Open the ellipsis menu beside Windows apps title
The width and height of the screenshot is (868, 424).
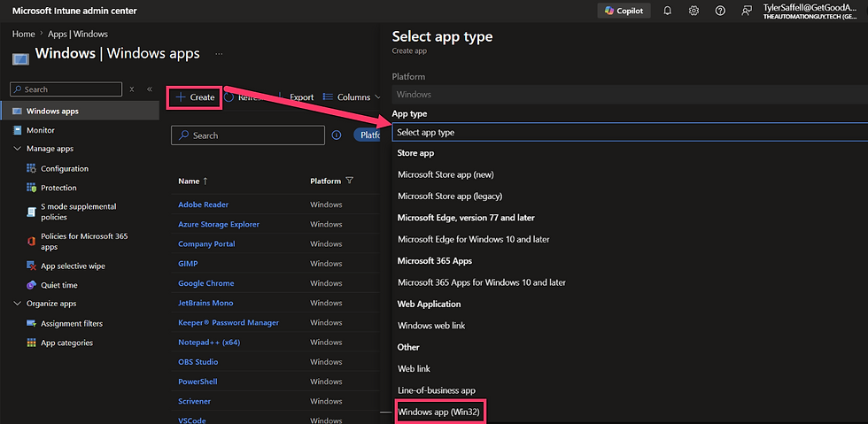click(x=220, y=54)
